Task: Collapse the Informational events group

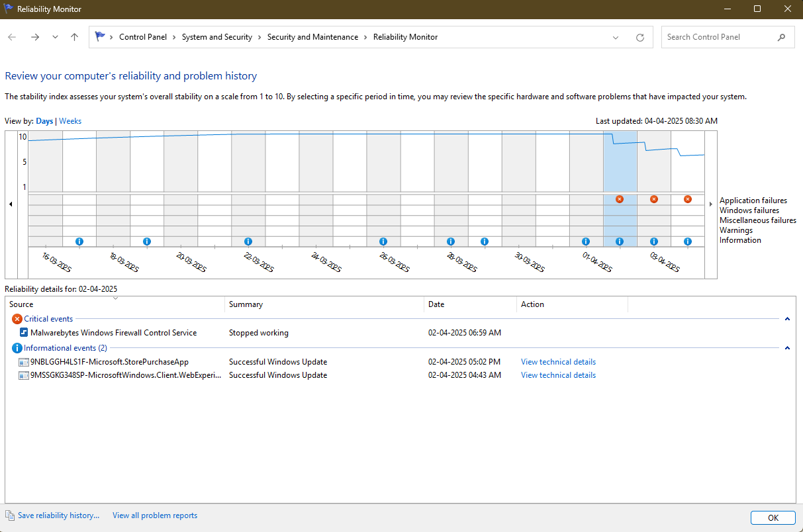Action: [787, 348]
